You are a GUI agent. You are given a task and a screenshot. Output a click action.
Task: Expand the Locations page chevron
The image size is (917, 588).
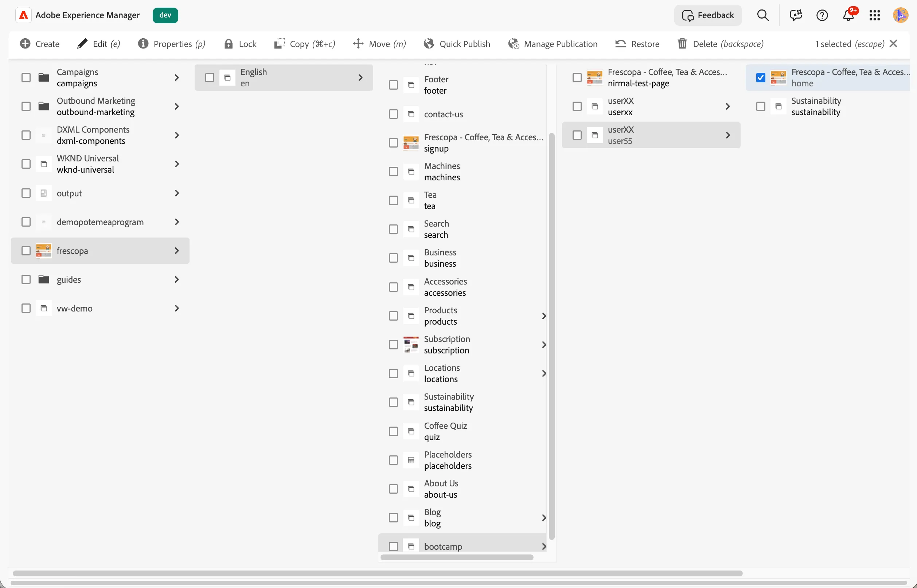click(543, 373)
